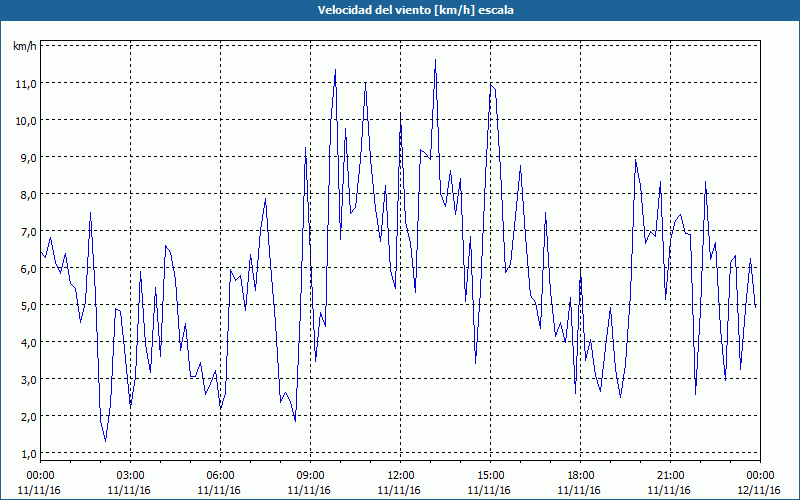
Task: Click the chart title 'Velocidad del viento [km/h] escala'
Action: [x=415, y=10]
